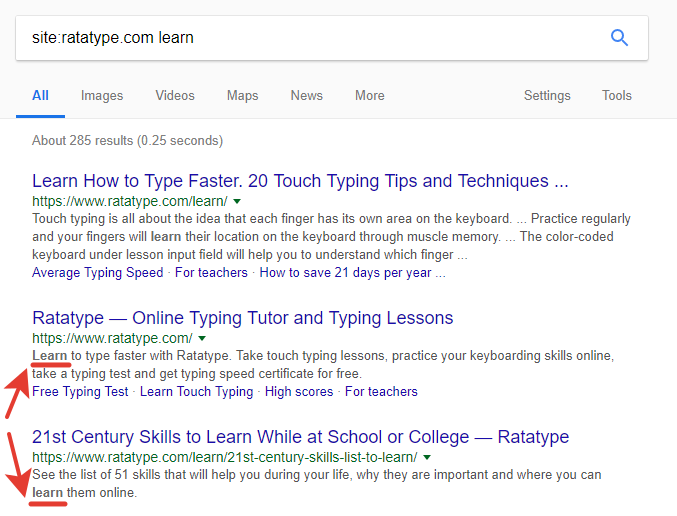This screenshot has height=516, width=677.
Task: Open the Images tab
Action: click(x=102, y=95)
